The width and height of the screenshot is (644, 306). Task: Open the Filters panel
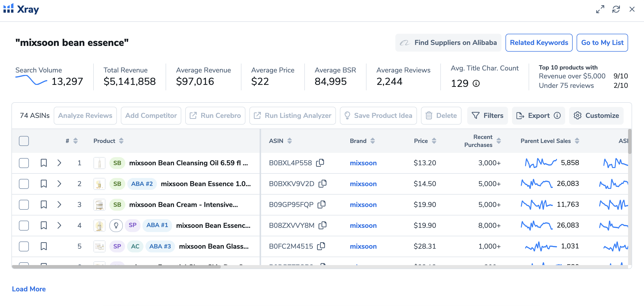(x=487, y=115)
